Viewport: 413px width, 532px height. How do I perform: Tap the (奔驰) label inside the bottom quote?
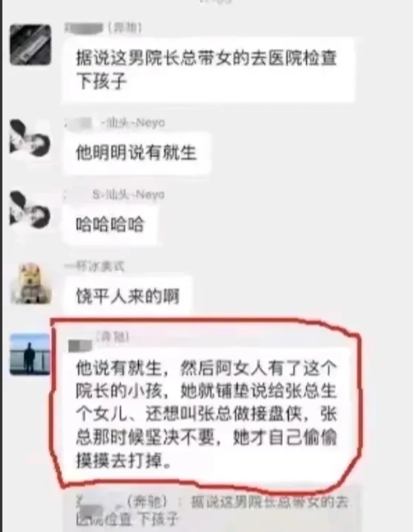pyautogui.click(x=147, y=502)
